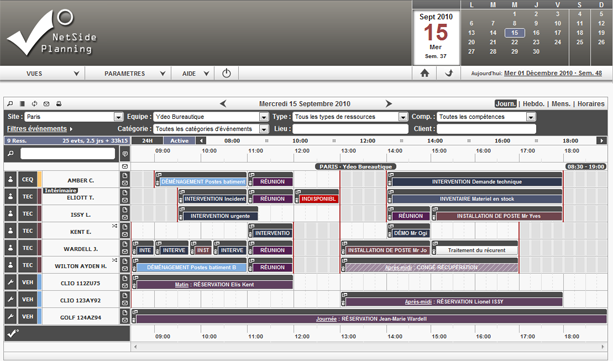Click the Journée link in RÉSERVATION Jean-Marie Wardell
613x361 pixels.
[x=326, y=319]
